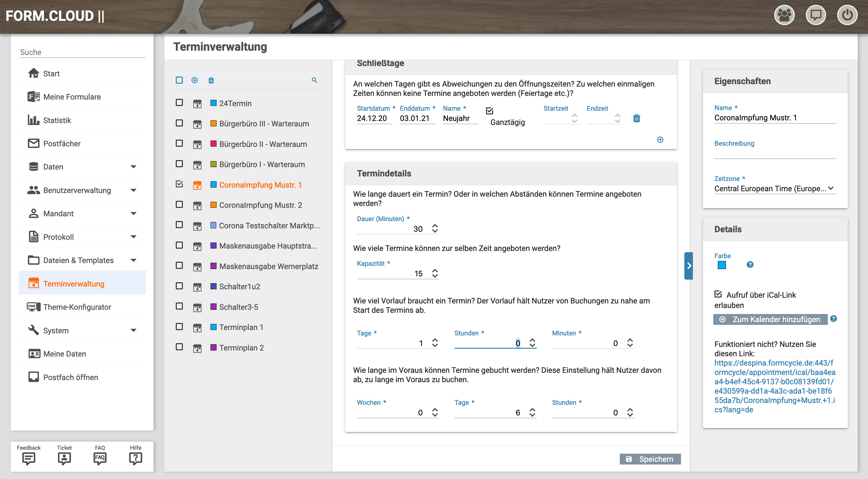The width and height of the screenshot is (868, 479).
Task: Check the 24Termin checkbox
Action: pyautogui.click(x=179, y=103)
